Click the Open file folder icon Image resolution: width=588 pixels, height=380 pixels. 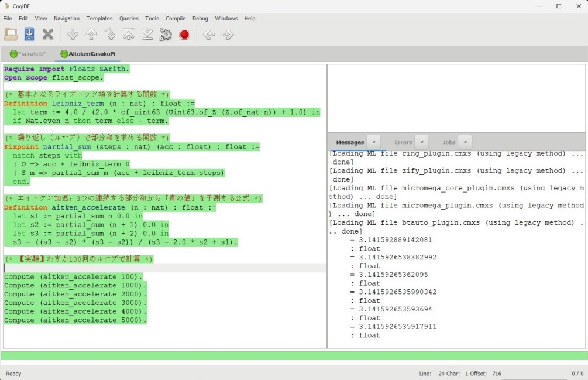pyautogui.click(x=11, y=35)
